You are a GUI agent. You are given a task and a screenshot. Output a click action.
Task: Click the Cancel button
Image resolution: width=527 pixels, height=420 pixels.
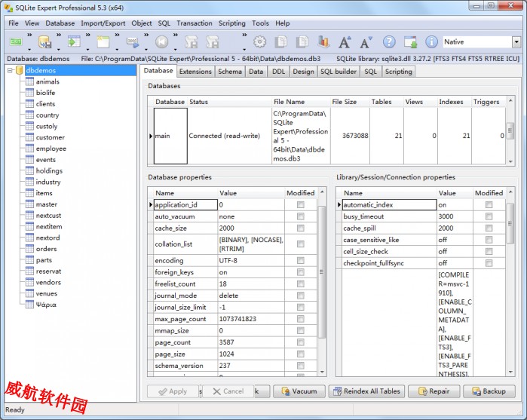tap(228, 391)
